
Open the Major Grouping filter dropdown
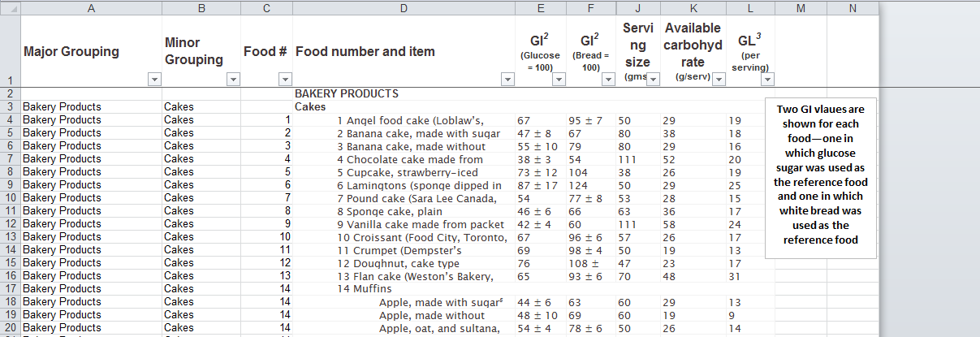click(x=154, y=80)
